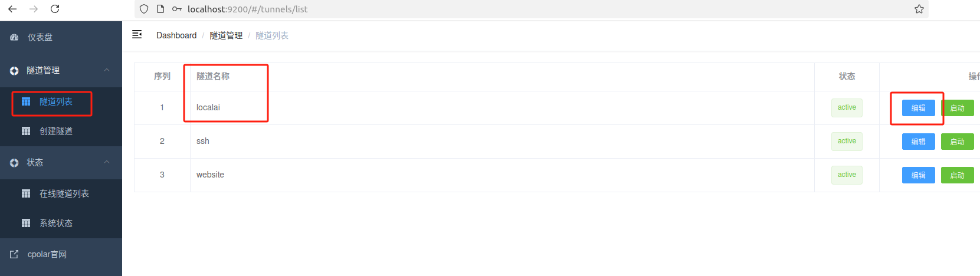Bookmark page with the star icon
Screen dimensions: 980x276
point(919,9)
